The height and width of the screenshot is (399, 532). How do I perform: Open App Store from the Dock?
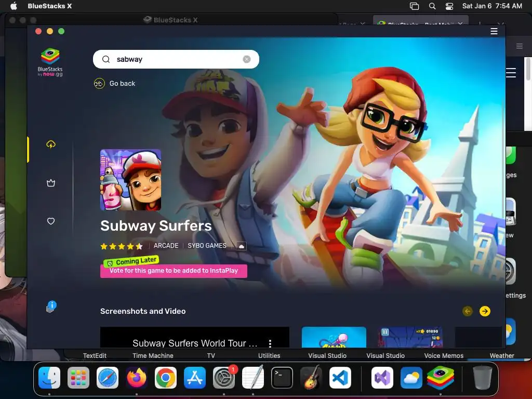[195, 378]
